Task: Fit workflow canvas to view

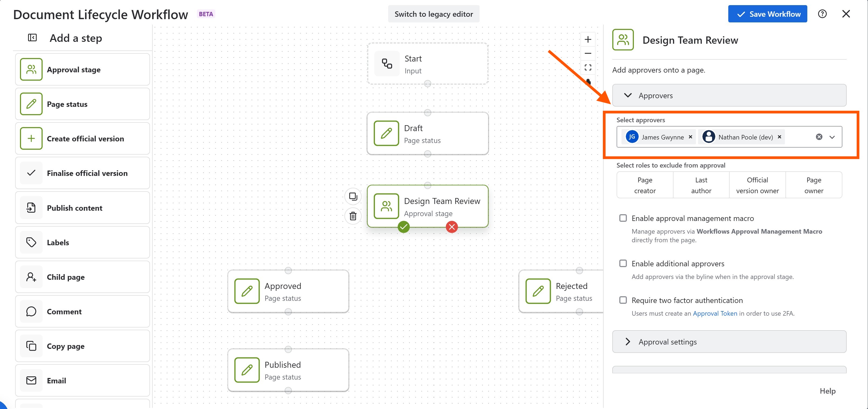Action: click(588, 67)
